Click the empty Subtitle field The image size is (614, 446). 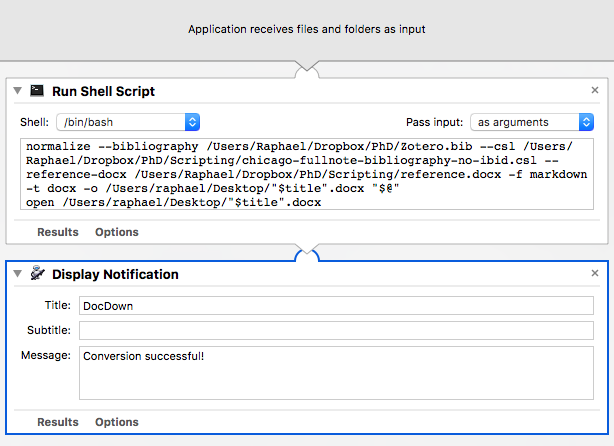pyautogui.click(x=336, y=330)
